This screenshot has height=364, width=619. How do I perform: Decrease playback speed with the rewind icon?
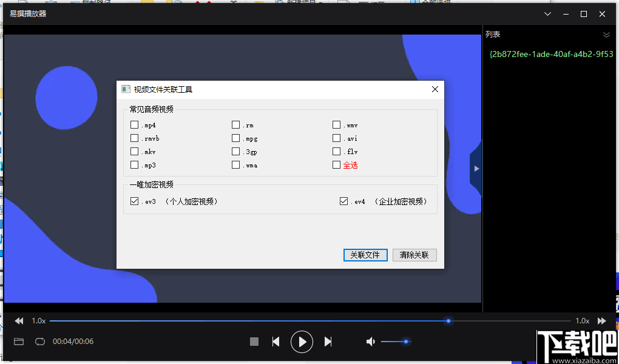coord(18,320)
